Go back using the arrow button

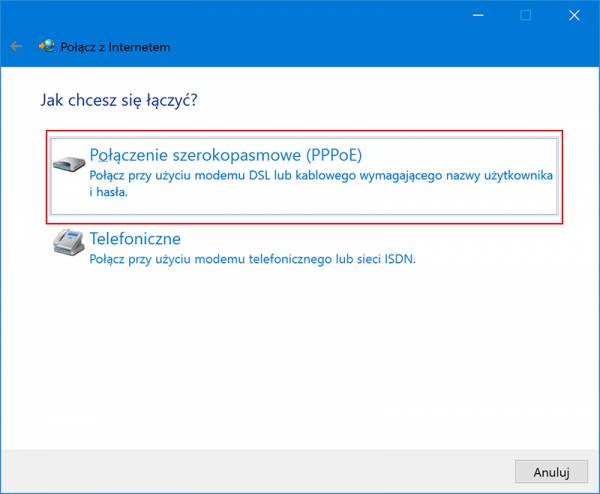(16, 47)
